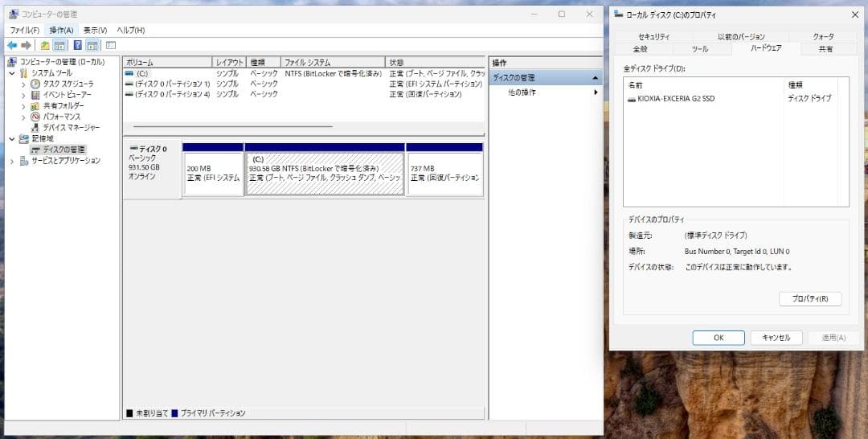Click the ディスク 0 パーティション 4 drive icon
Viewport: 868px width, 439px height.
click(129, 94)
